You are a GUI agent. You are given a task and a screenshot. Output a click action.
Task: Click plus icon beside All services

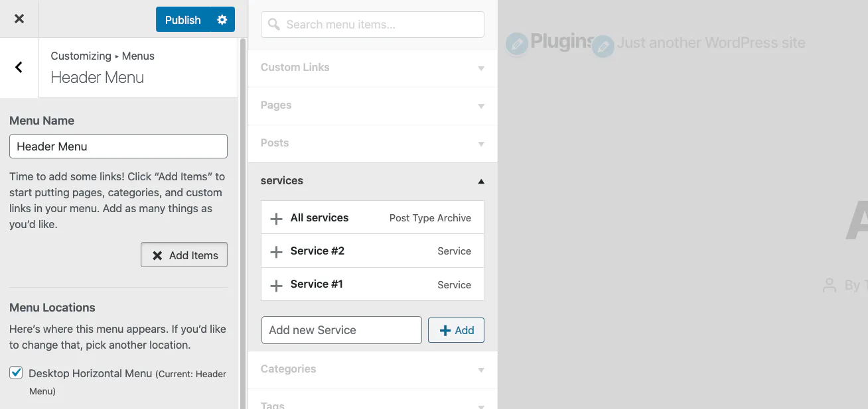276,218
